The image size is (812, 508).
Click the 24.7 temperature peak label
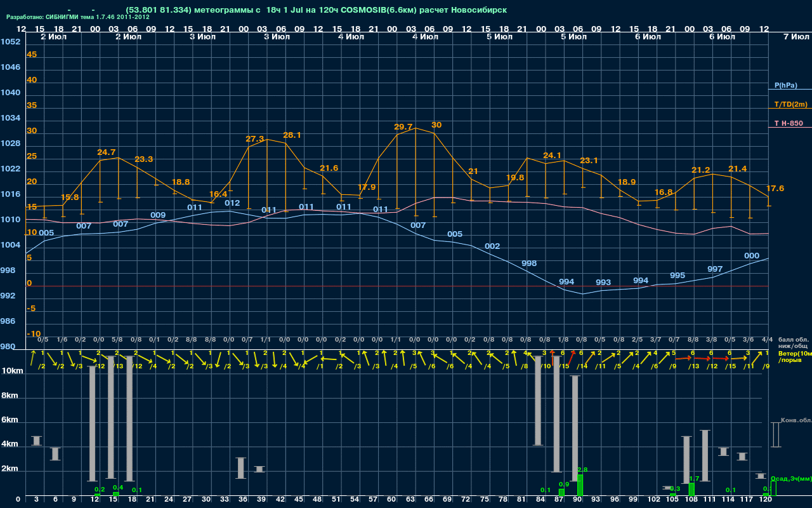(107, 152)
